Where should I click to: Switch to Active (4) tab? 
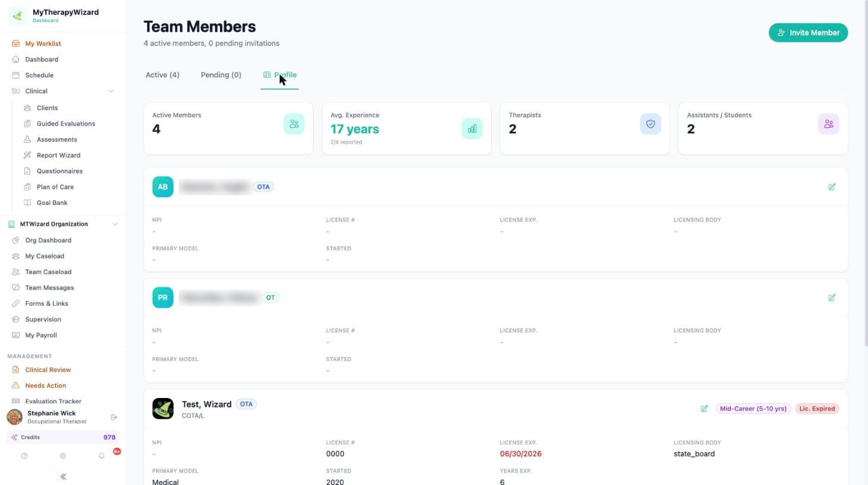pyautogui.click(x=162, y=75)
